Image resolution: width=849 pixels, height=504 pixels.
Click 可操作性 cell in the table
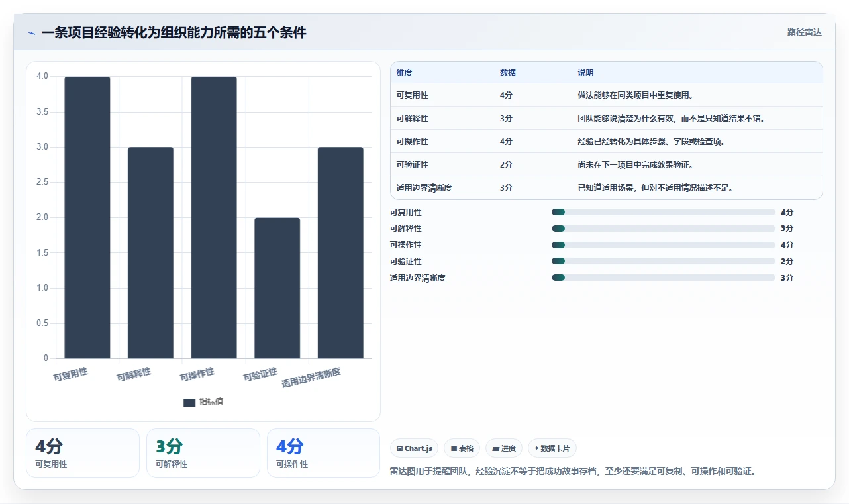tap(412, 142)
